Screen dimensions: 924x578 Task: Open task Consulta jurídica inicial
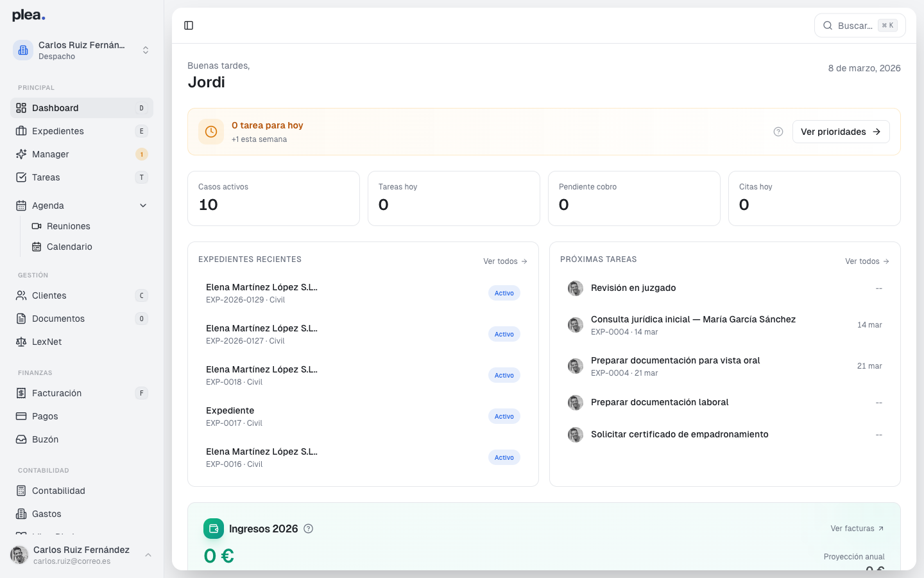point(725,325)
